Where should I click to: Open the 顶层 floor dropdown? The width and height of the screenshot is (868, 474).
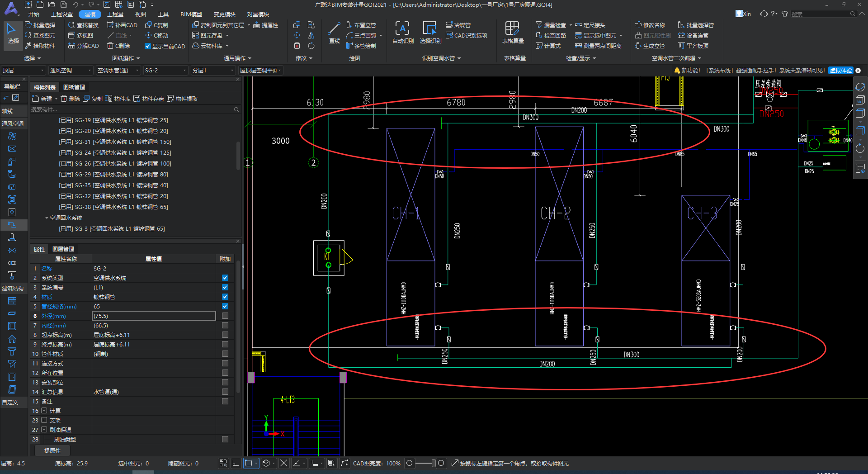pyautogui.click(x=23, y=70)
